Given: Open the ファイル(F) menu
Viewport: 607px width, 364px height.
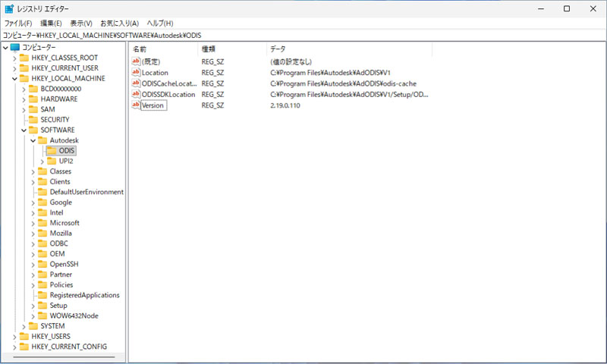Looking at the screenshot, I should tap(17, 24).
